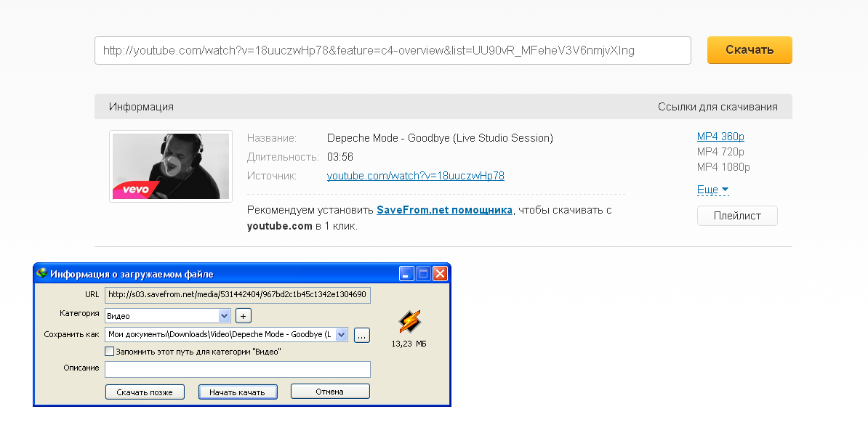Close the file info dialog
Image resolution: width=868 pixels, height=425 pixels.
441,274
